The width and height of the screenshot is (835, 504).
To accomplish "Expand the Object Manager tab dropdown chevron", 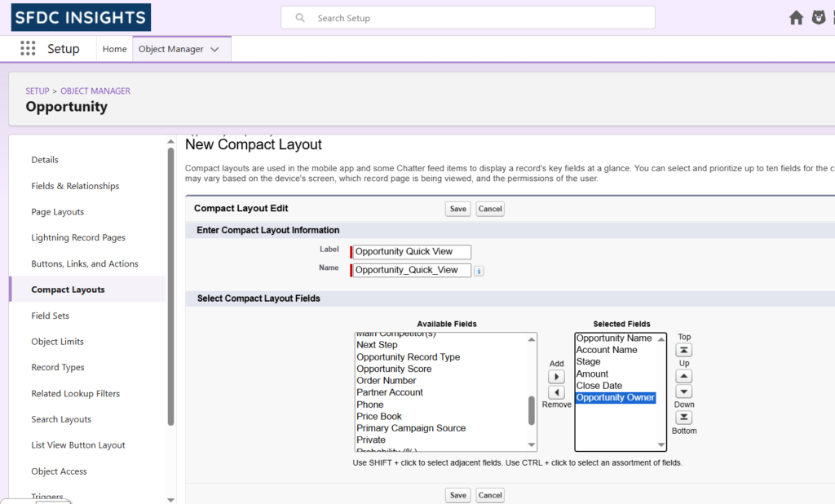I will 215,49.
